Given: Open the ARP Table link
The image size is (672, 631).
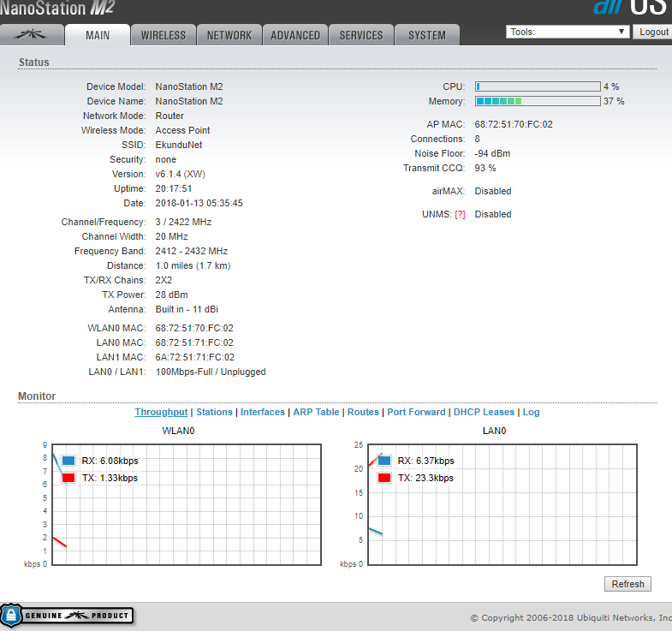Looking at the screenshot, I should tap(316, 412).
